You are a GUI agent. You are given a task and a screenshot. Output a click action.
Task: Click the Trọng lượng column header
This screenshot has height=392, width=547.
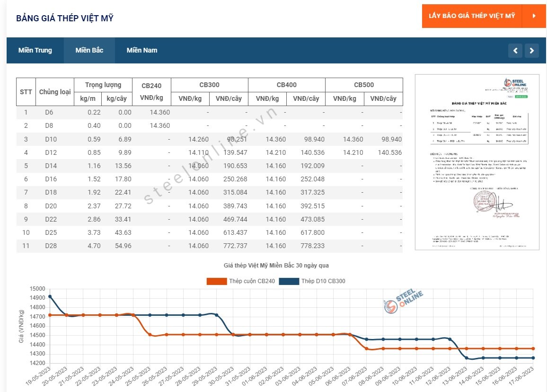tap(103, 85)
